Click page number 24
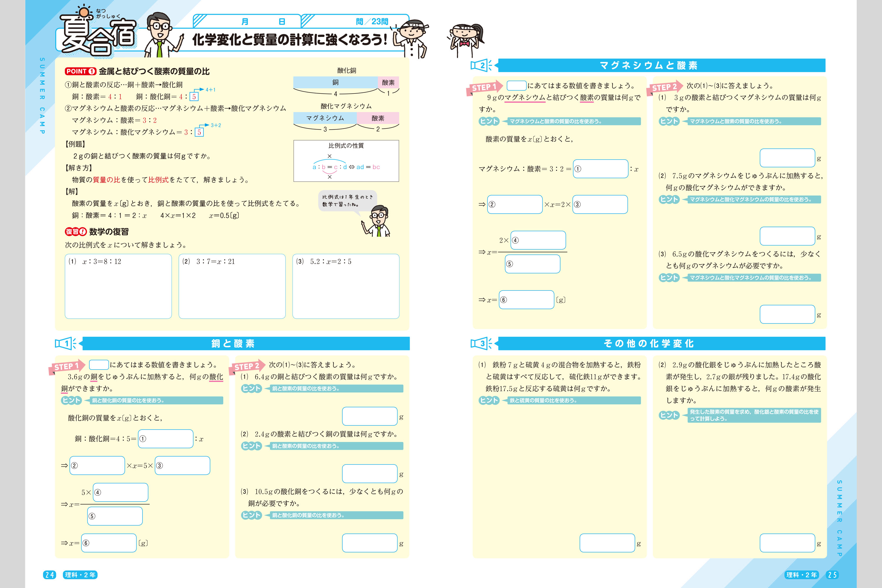 (x=49, y=575)
